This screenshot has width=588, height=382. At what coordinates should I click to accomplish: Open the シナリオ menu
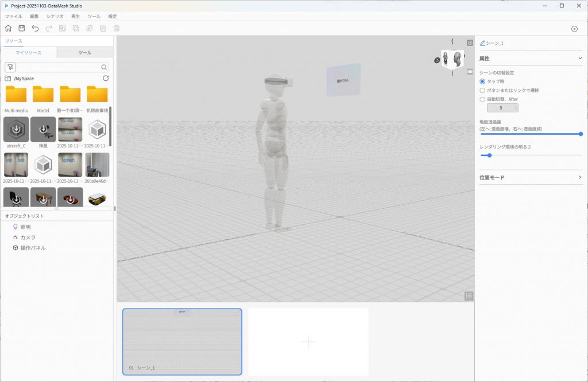click(x=55, y=17)
